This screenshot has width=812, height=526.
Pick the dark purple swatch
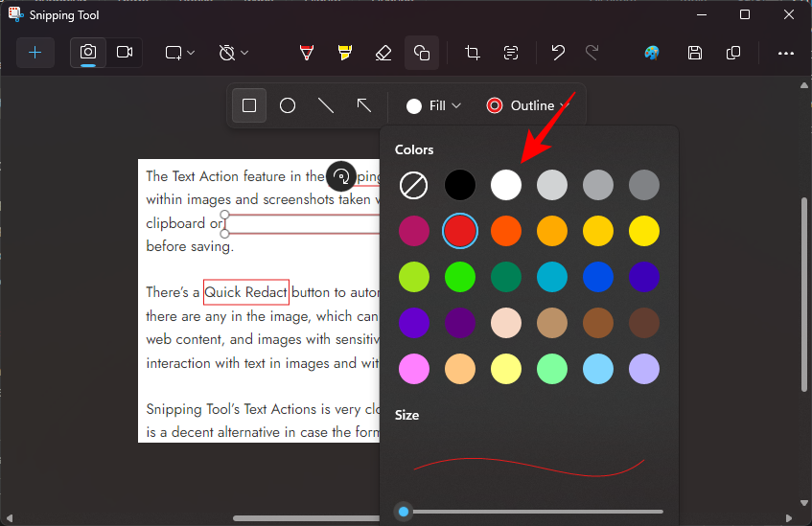(x=460, y=323)
